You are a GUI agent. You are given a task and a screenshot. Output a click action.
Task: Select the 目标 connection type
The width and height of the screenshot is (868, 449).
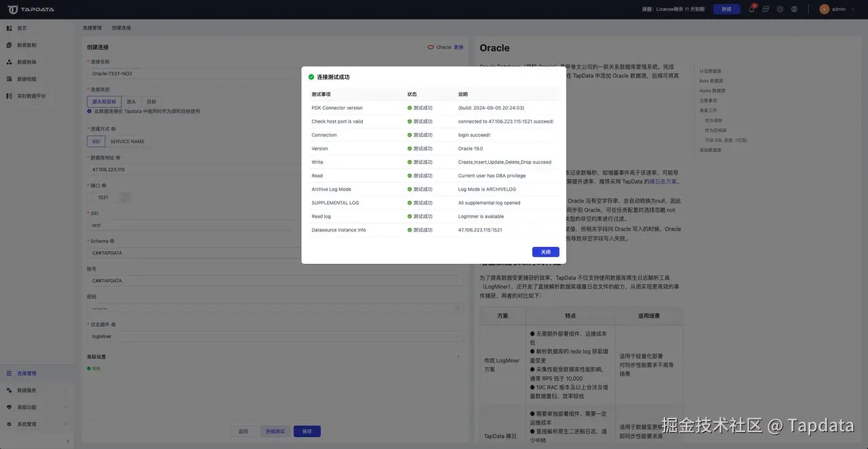151,102
